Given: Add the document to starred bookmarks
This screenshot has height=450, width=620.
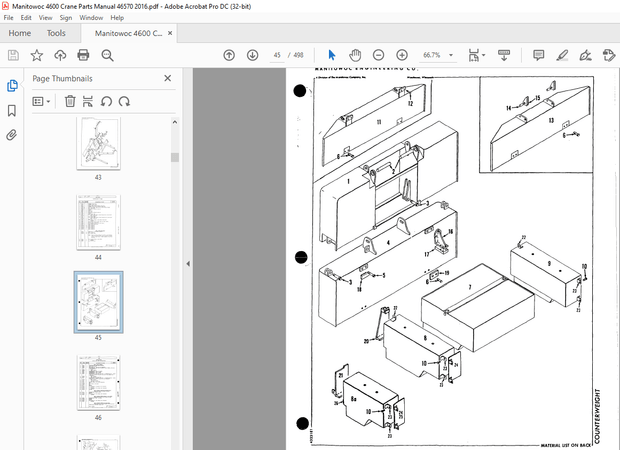Looking at the screenshot, I should point(37,55).
